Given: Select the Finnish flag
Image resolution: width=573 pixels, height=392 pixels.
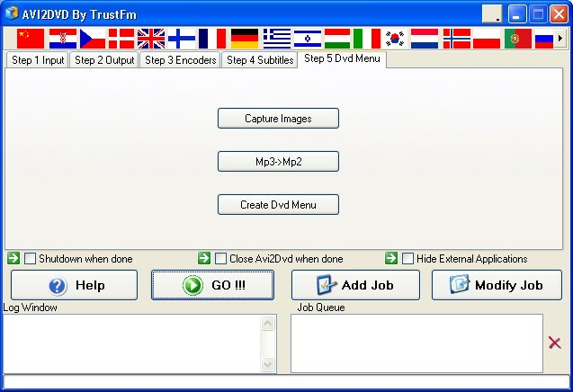Looking at the screenshot, I should (x=182, y=39).
